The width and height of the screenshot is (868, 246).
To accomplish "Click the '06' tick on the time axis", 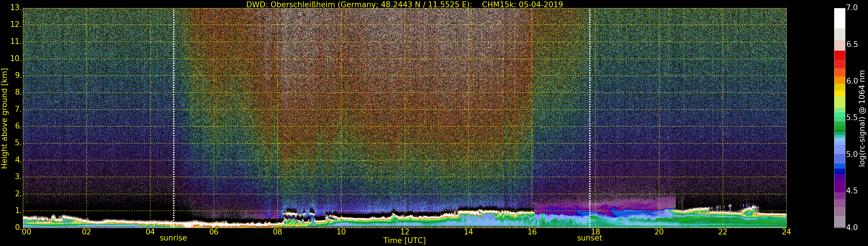I will pos(214,232).
